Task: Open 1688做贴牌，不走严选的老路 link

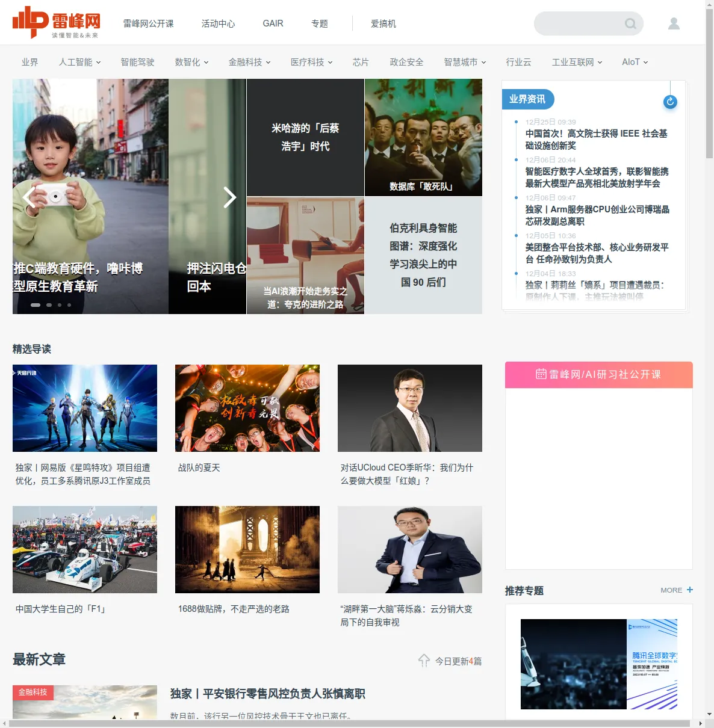Action: [x=234, y=609]
